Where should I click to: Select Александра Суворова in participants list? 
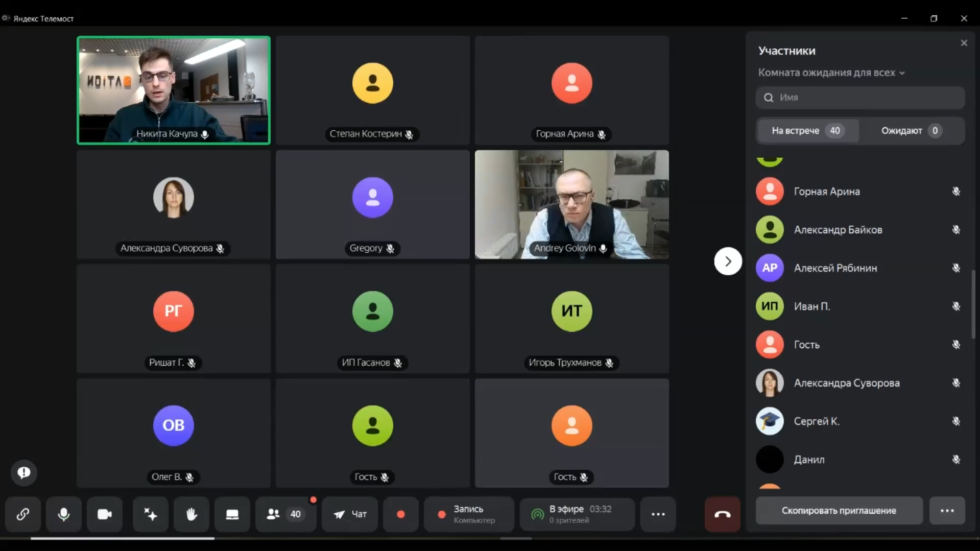[861, 383]
